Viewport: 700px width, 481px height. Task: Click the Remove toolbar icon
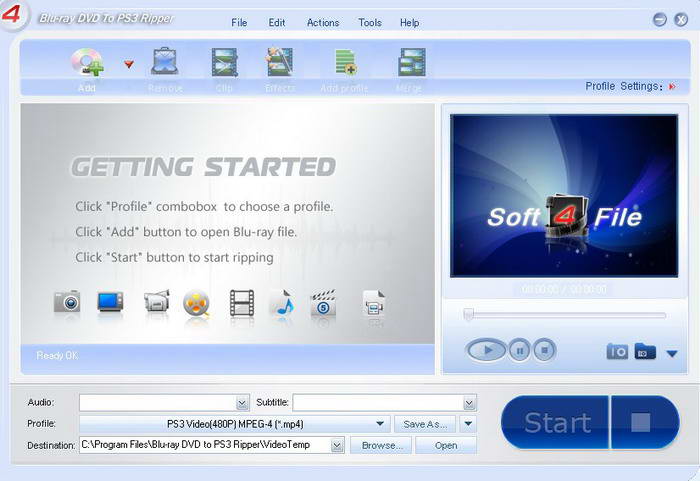(x=165, y=62)
